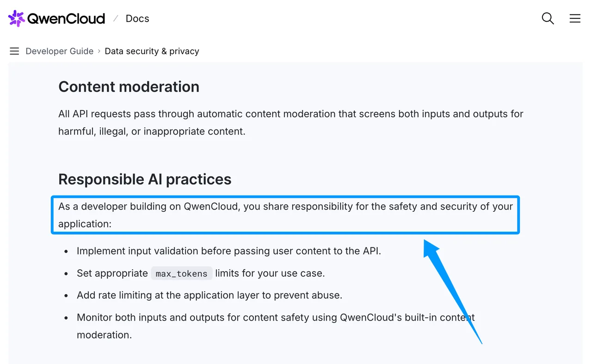The width and height of the screenshot is (592, 364).
Task: Click the highlighted shared responsibility paragraph
Action: (285, 215)
